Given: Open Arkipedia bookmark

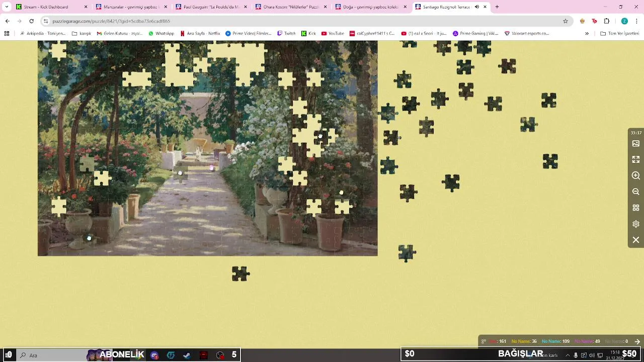Looking at the screenshot, I should (43, 33).
